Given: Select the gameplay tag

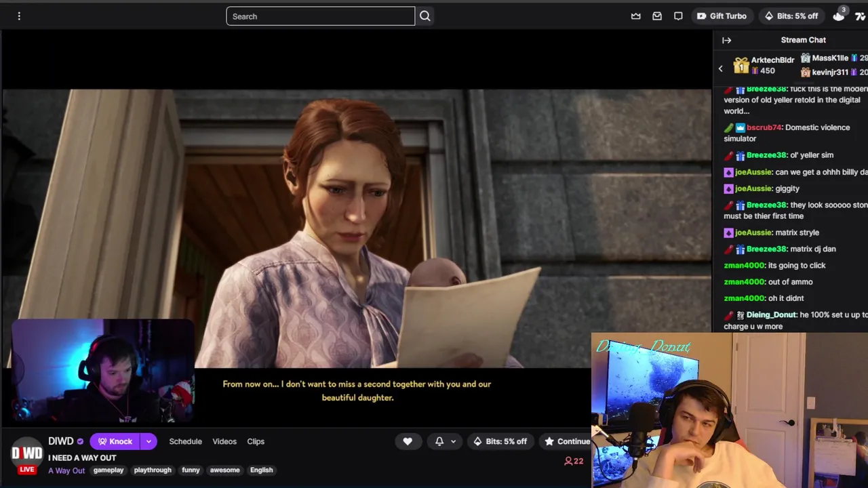Looking at the screenshot, I should click(108, 470).
